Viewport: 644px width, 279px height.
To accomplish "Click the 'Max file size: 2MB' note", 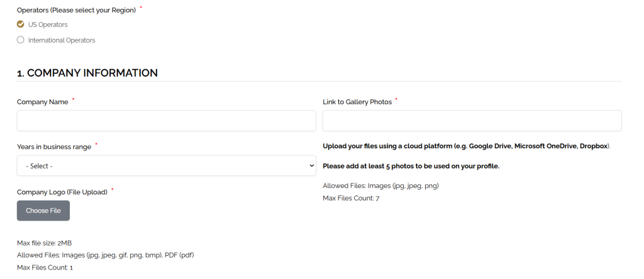I will [x=48, y=243].
